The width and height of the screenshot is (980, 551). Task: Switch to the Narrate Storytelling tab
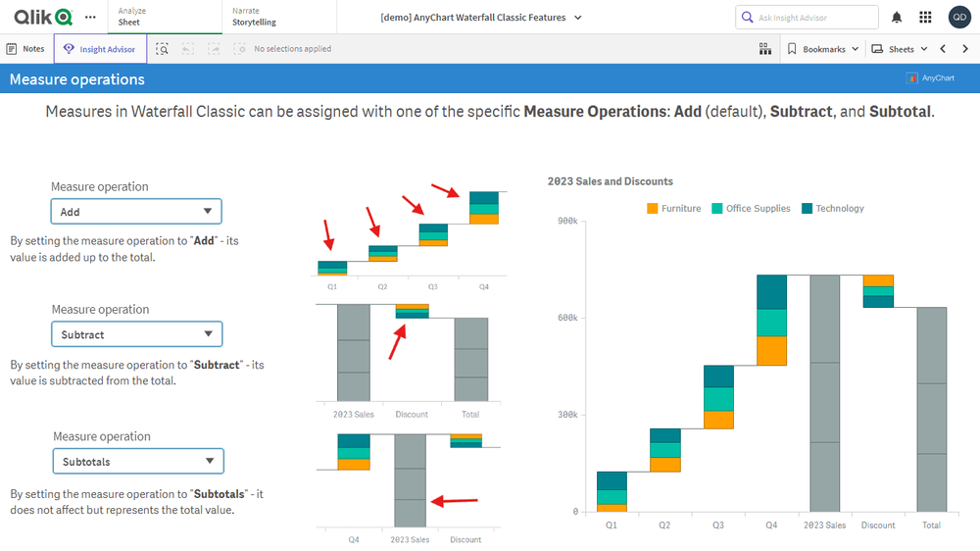[x=254, y=17]
